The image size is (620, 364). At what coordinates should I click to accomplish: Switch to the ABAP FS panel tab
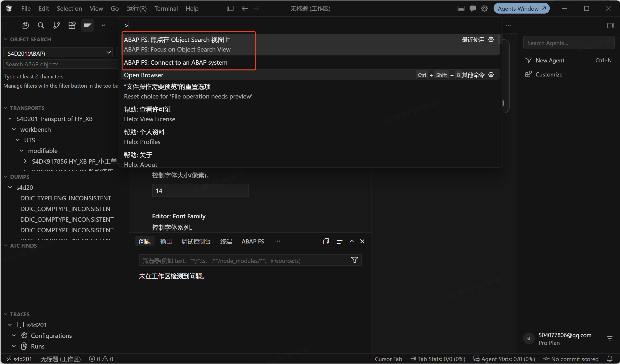click(x=253, y=242)
